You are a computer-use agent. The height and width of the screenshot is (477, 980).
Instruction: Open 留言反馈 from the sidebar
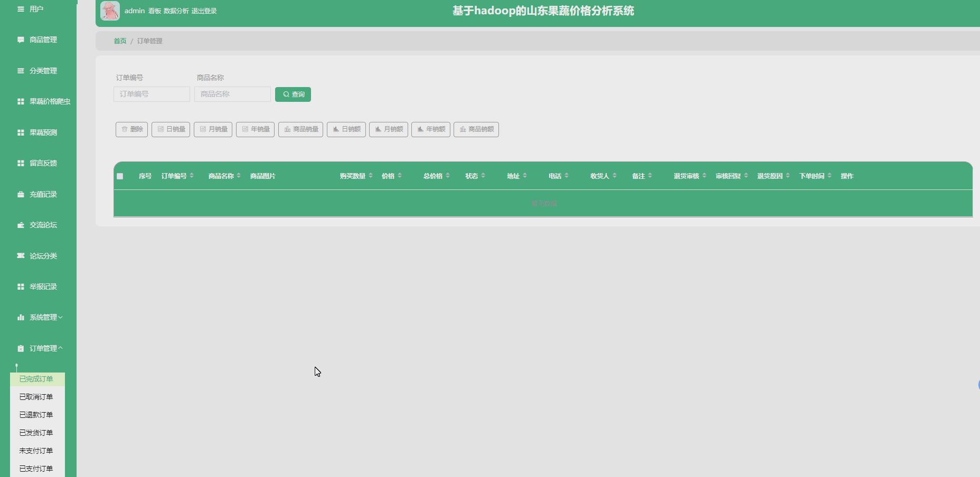point(43,163)
